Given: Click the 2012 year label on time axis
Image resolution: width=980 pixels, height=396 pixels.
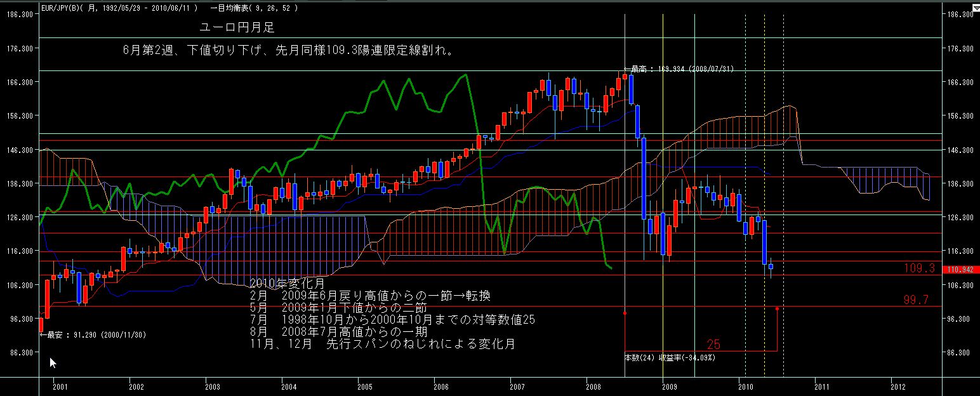Looking at the screenshot, I should (x=898, y=385).
